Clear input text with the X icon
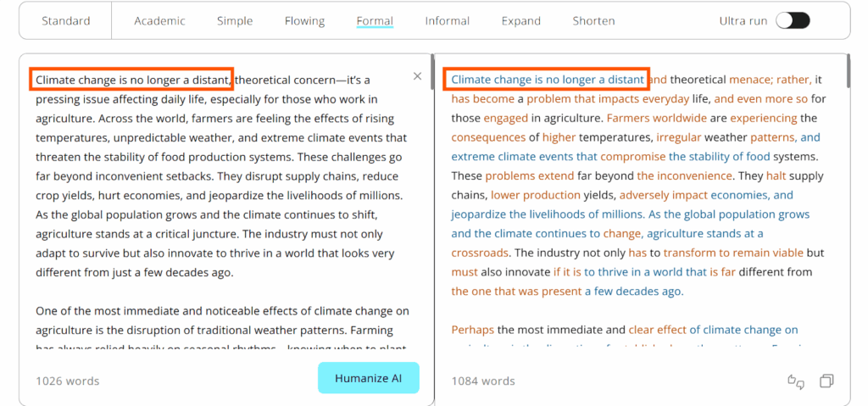This screenshot has width=868, height=406. point(417,76)
